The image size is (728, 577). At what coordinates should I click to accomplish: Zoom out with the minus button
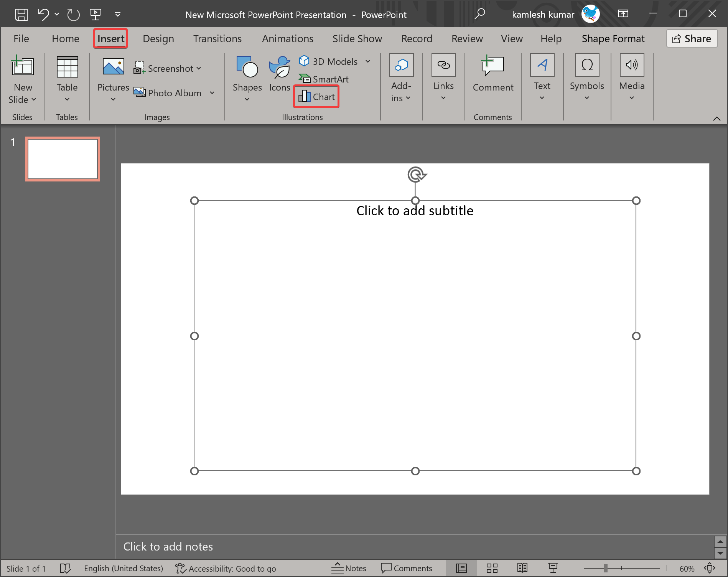click(x=576, y=568)
